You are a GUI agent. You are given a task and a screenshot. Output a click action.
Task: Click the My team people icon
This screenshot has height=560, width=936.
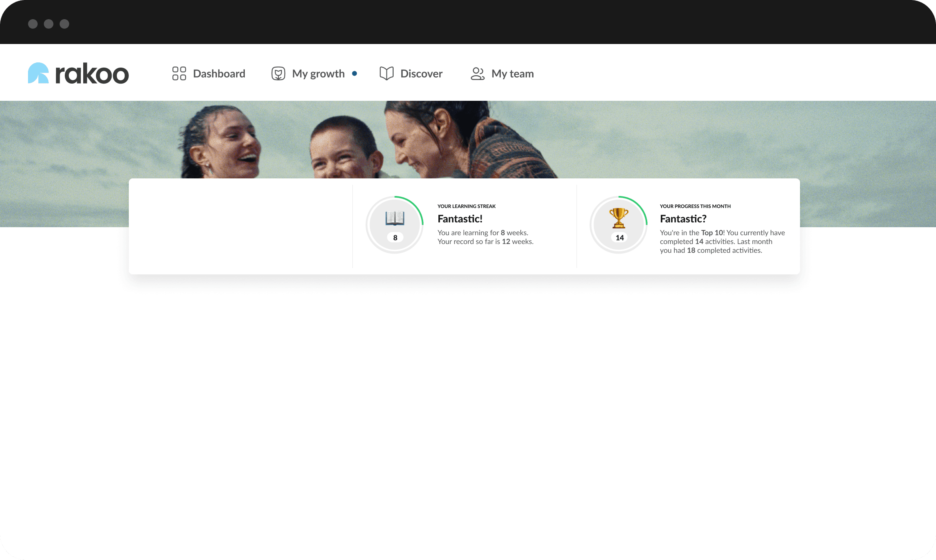coord(478,73)
